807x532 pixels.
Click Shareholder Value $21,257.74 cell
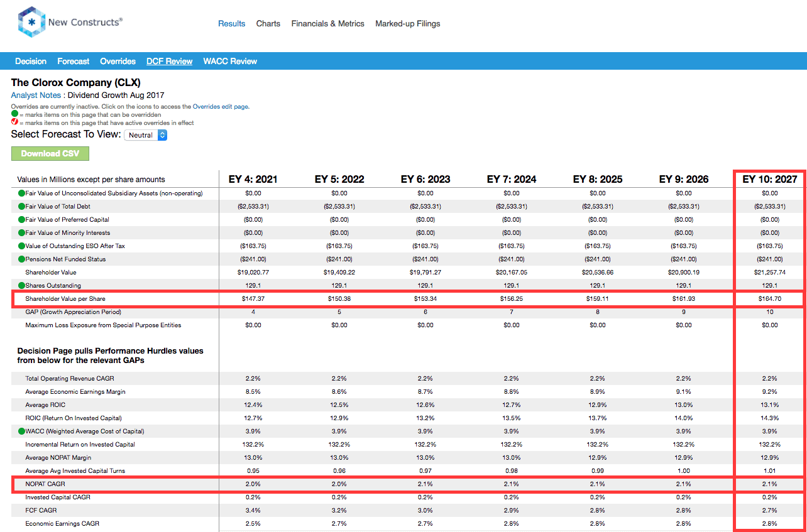(x=770, y=273)
